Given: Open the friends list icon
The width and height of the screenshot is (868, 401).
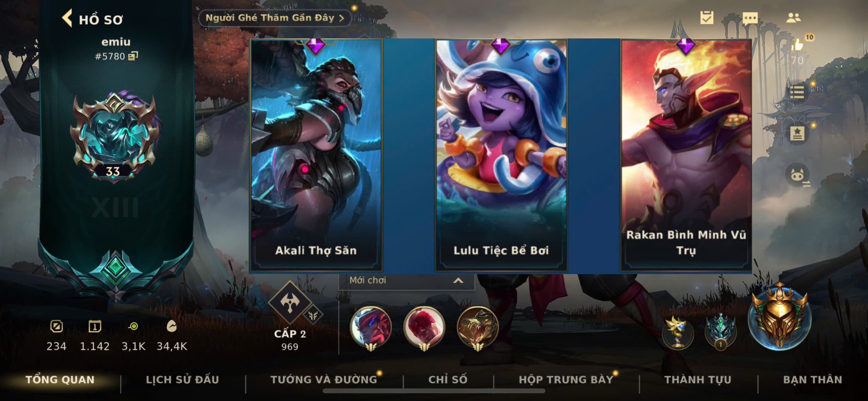Looking at the screenshot, I should (793, 17).
